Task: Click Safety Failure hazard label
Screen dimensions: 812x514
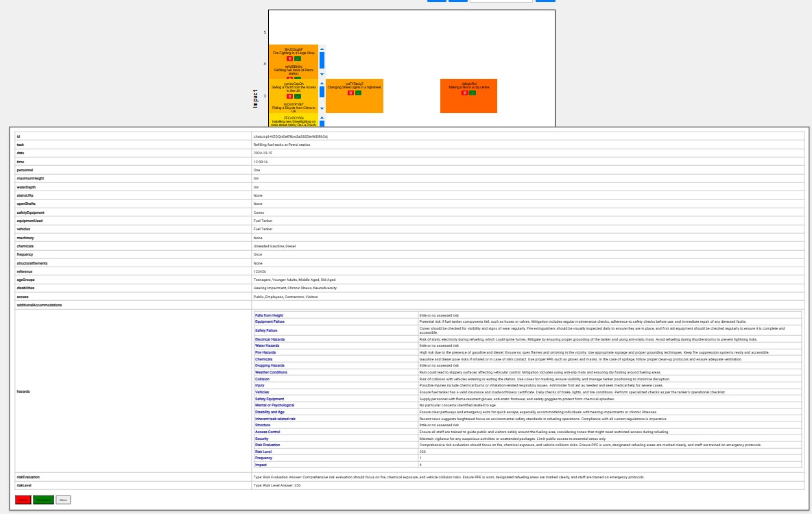Action: [266, 330]
